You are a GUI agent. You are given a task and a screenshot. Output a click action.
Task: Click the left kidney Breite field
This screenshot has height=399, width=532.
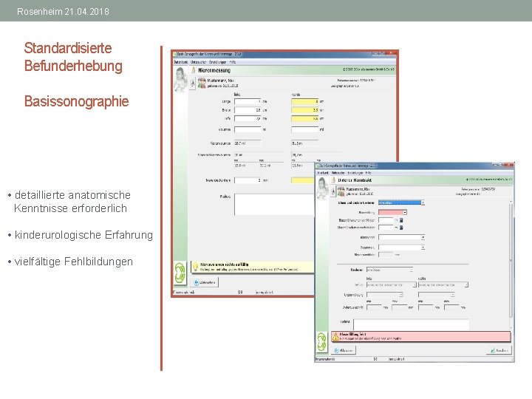pyautogui.click(x=248, y=110)
